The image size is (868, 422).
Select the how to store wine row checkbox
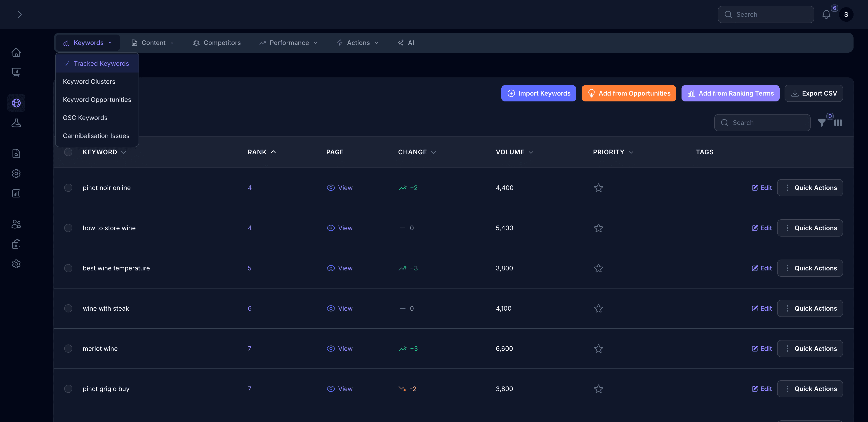tap(68, 228)
